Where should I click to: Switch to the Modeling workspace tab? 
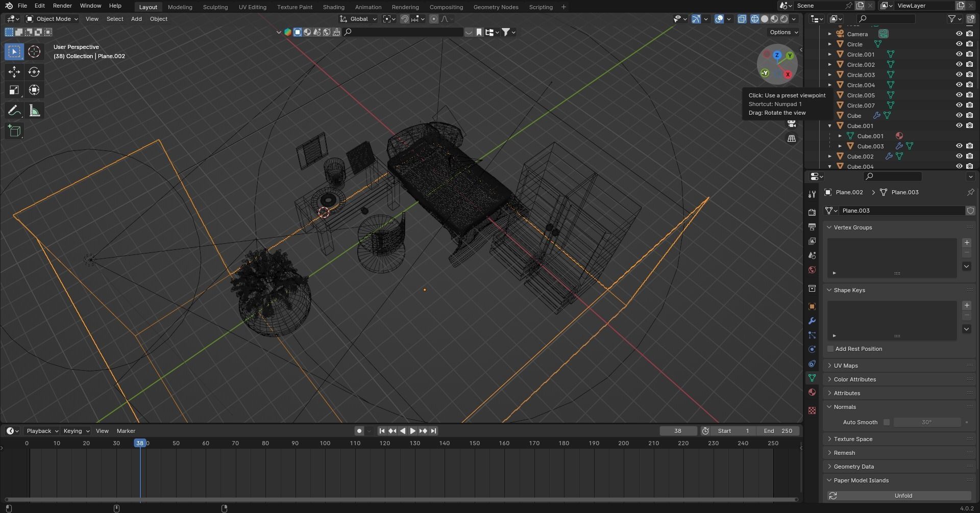click(x=180, y=7)
